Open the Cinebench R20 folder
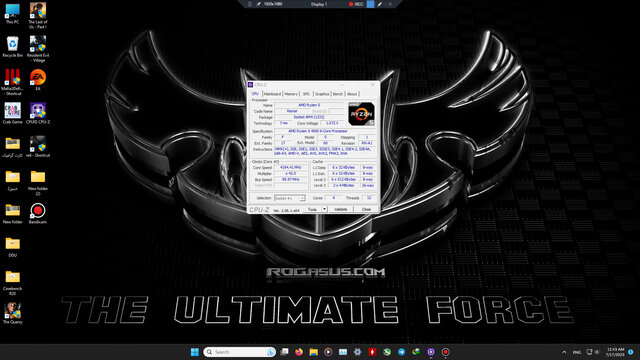The height and width of the screenshot is (360, 640). pos(12,282)
